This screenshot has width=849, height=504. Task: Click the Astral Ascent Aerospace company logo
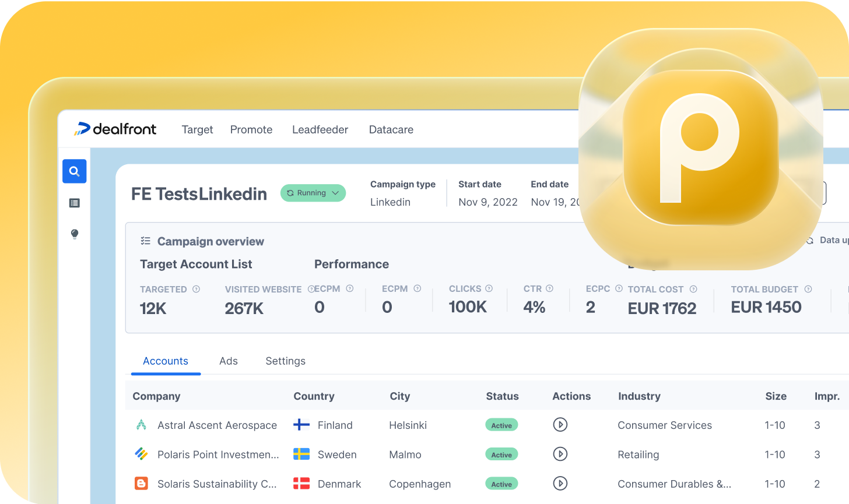(141, 425)
